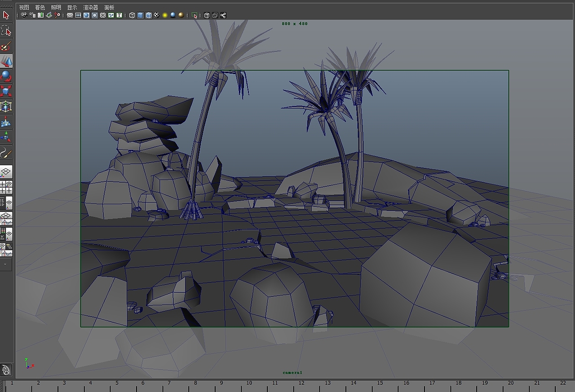
Task: Toggle the Safe Title overlay
Action: pyautogui.click(x=119, y=15)
